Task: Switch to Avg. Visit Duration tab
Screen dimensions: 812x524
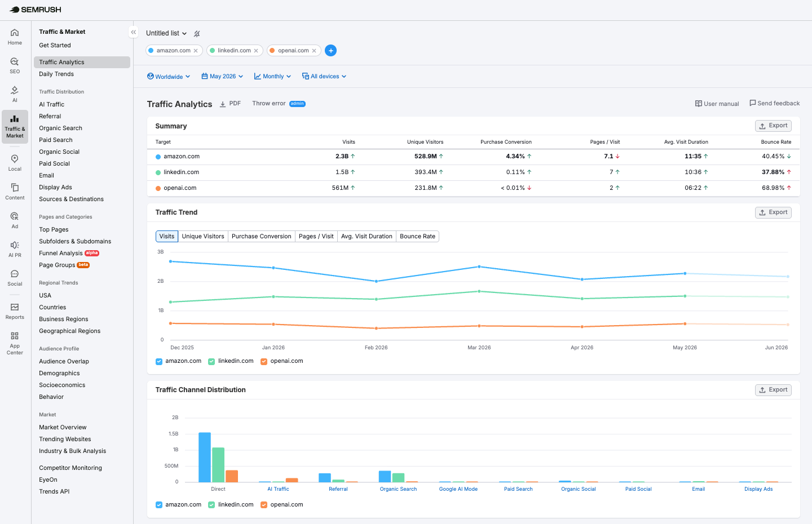Action: point(367,237)
